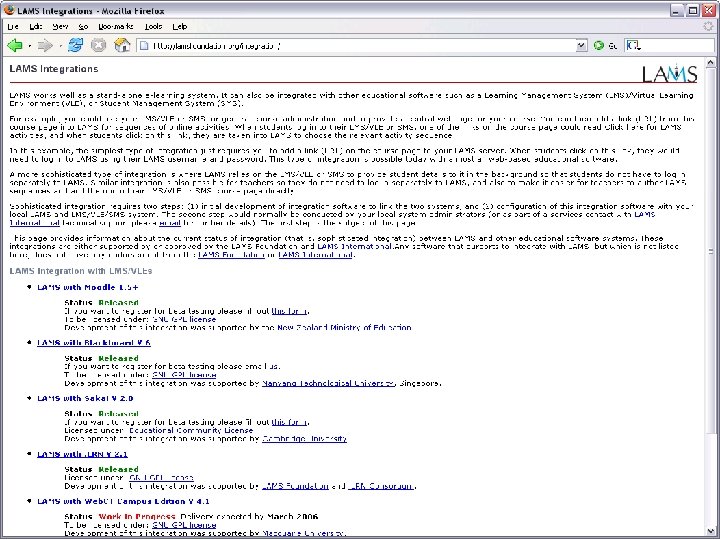Follow LAMS Foundation link in .LRN entry
This screenshot has width=720, height=540.
point(295,486)
